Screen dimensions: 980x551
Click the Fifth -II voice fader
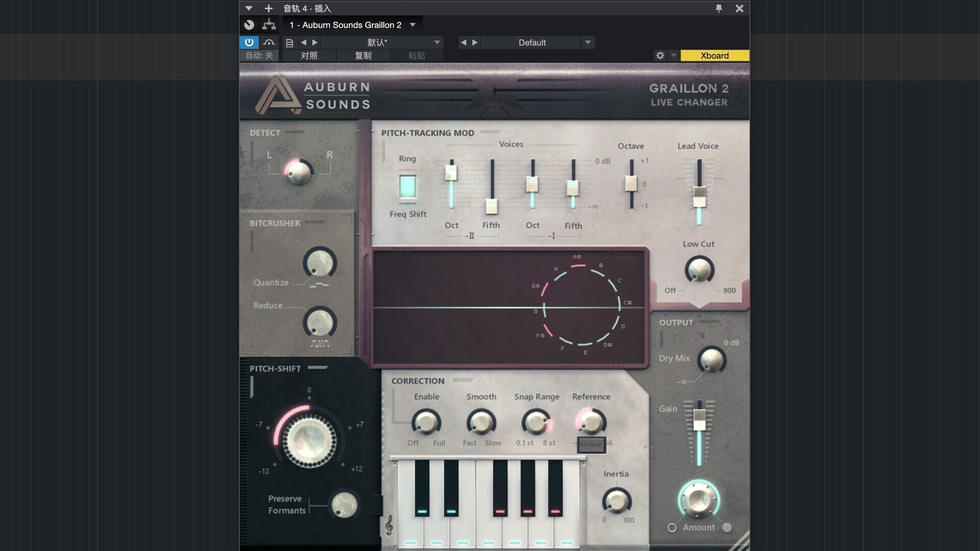pyautogui.click(x=492, y=206)
